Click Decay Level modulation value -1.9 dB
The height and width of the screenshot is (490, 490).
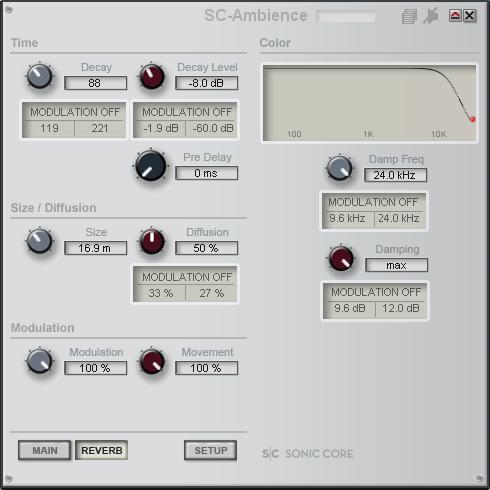click(x=161, y=128)
